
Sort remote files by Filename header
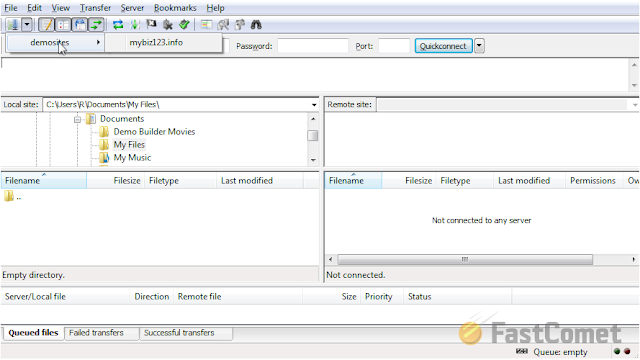(353, 180)
